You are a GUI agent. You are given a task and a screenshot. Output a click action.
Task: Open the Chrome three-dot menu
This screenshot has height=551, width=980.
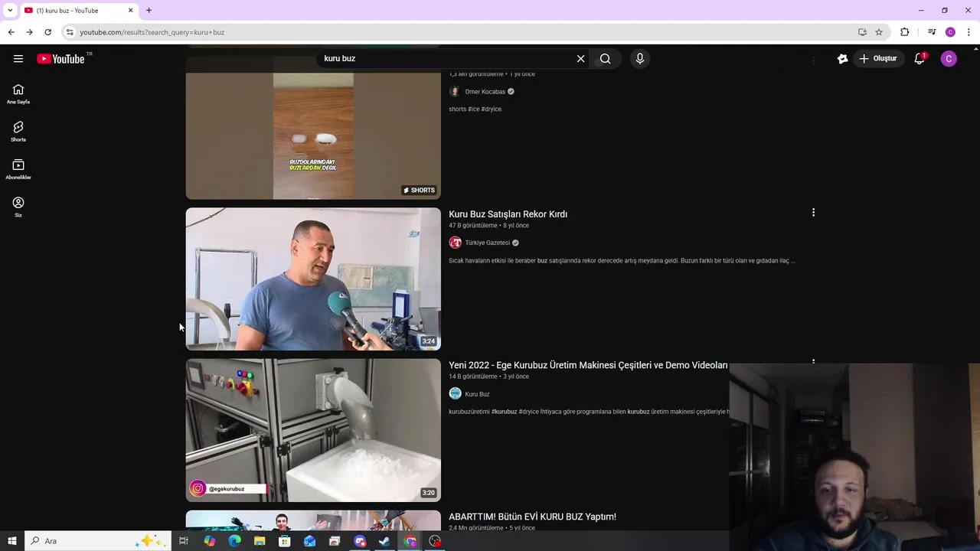969,32
